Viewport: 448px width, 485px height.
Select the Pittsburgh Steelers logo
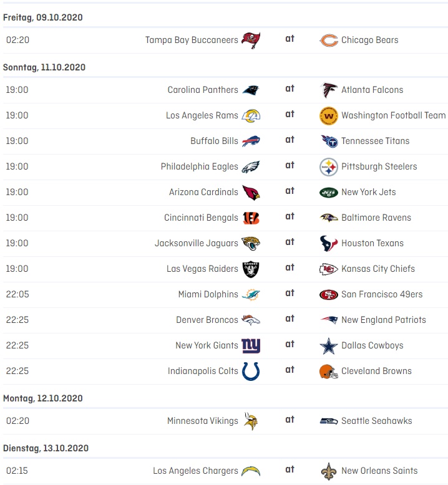coord(329,166)
